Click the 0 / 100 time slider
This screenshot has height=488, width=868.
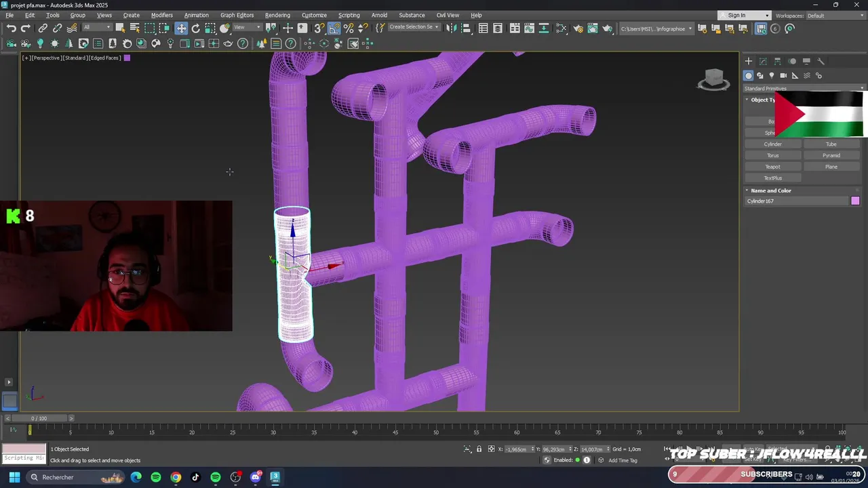click(x=39, y=418)
